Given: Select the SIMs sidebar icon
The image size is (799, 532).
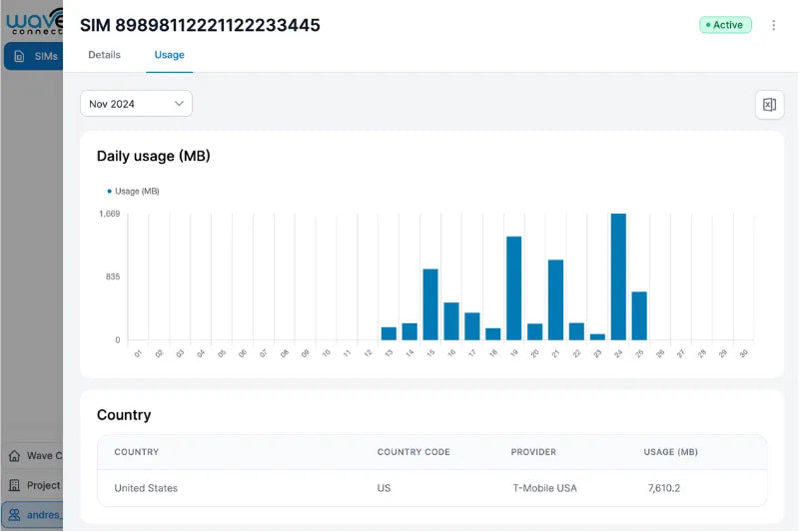Looking at the screenshot, I should point(19,56).
